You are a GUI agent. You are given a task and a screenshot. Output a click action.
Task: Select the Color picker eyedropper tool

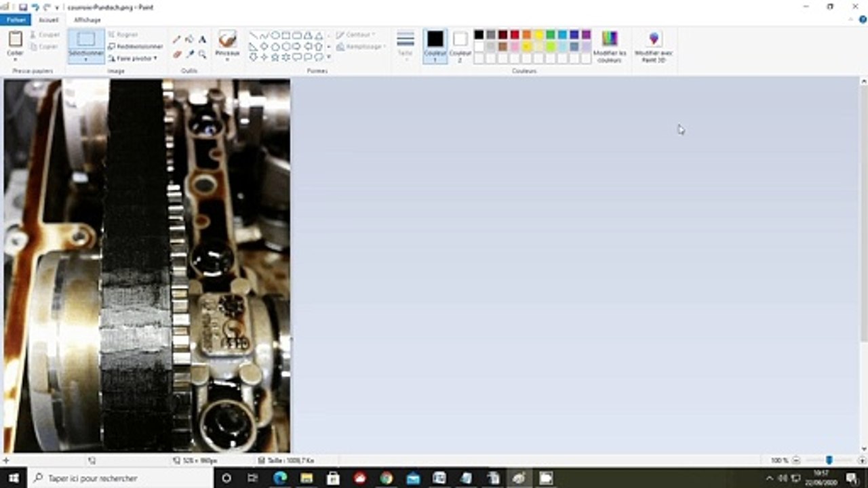[189, 54]
